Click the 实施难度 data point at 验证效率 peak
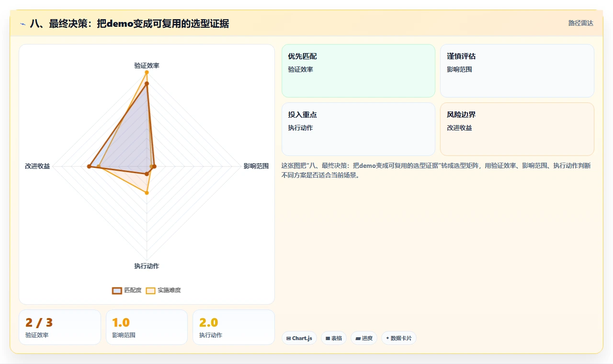Screen dimensions: 613x364 pyautogui.click(x=147, y=72)
